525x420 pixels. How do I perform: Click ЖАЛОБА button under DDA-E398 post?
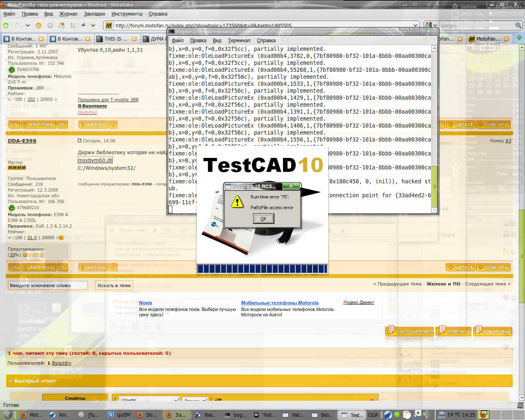[x=93, y=267]
